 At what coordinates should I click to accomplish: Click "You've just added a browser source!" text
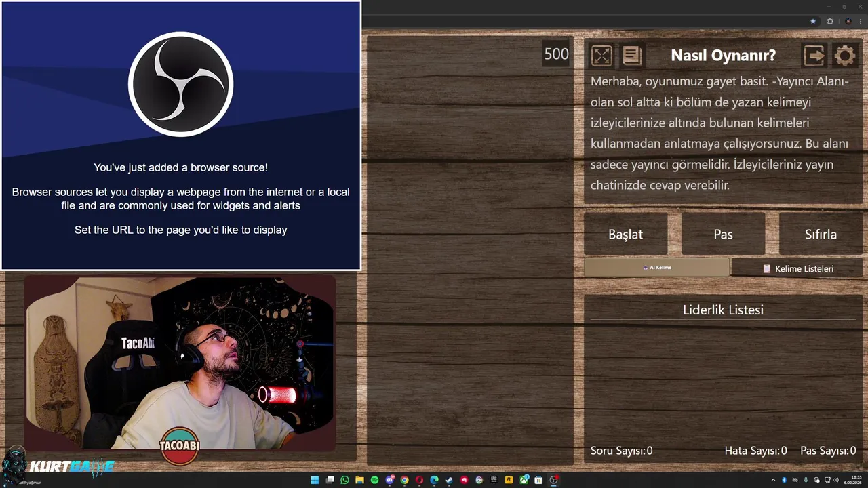click(x=180, y=167)
